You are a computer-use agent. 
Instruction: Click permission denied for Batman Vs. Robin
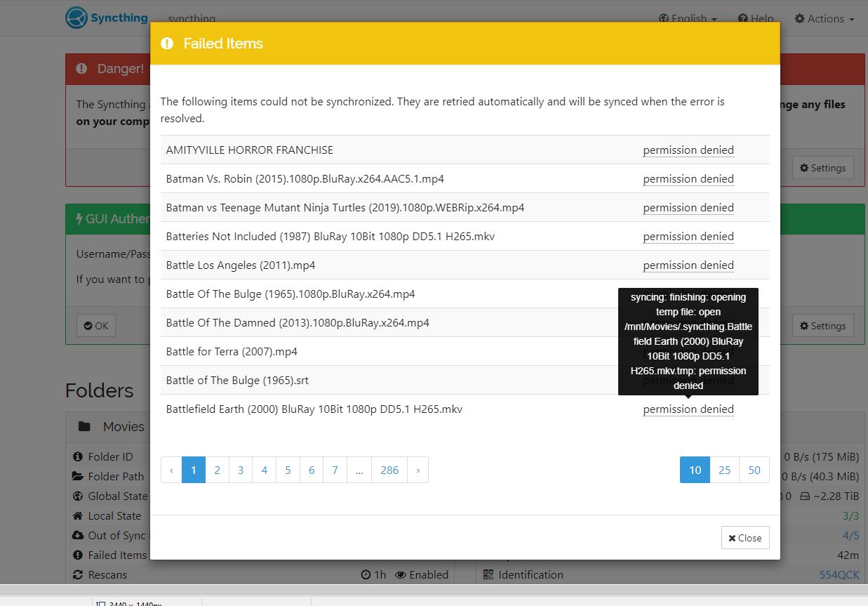(688, 178)
